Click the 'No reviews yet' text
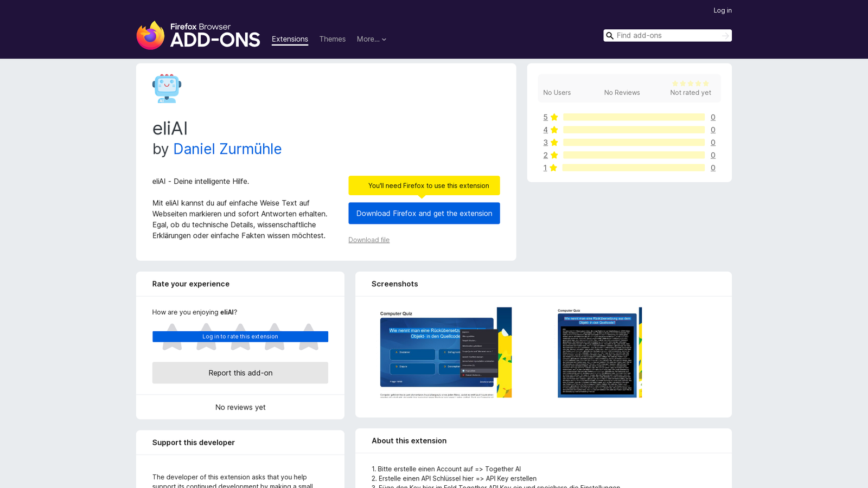Viewport: 868px width, 488px height. tap(240, 407)
